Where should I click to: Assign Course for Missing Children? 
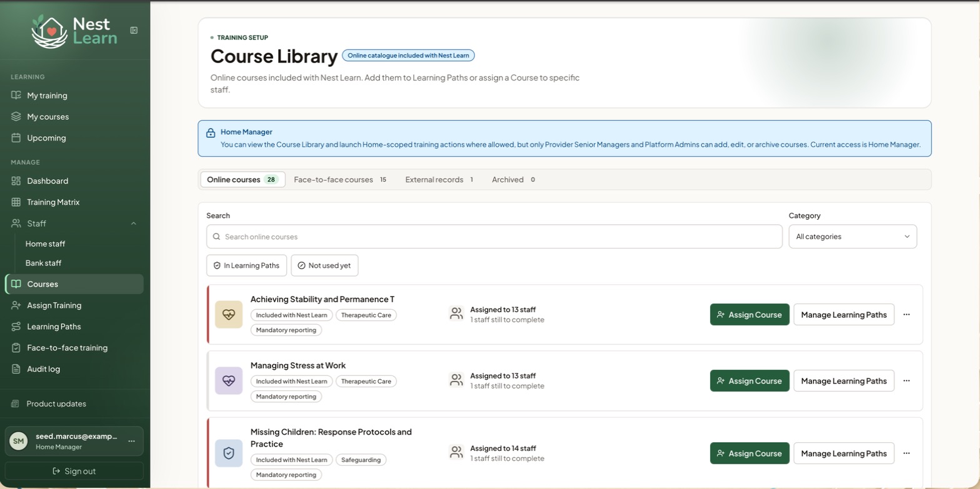[x=749, y=453]
